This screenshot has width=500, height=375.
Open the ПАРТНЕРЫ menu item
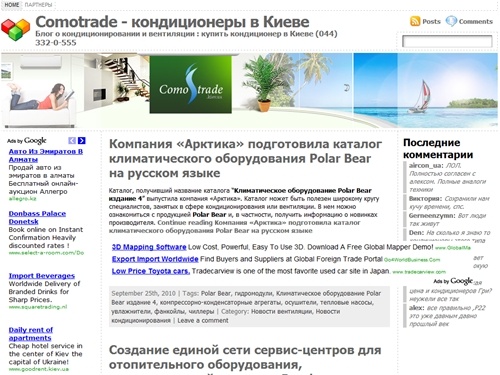(38, 5)
